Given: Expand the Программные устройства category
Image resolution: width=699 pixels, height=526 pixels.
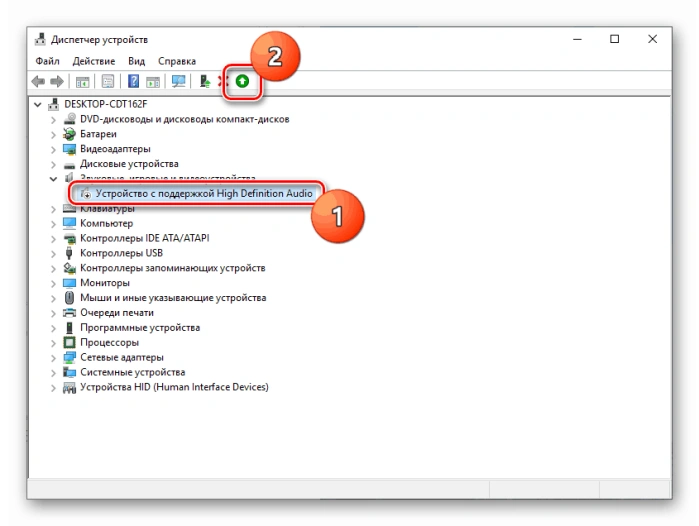Looking at the screenshot, I should pos(53,328).
